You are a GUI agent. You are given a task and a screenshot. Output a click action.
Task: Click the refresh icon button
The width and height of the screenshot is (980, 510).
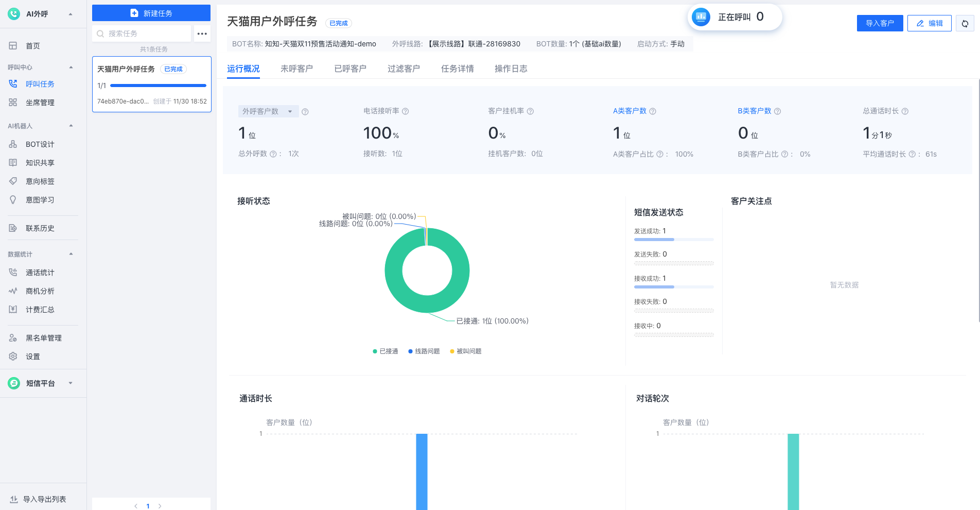pyautogui.click(x=965, y=23)
